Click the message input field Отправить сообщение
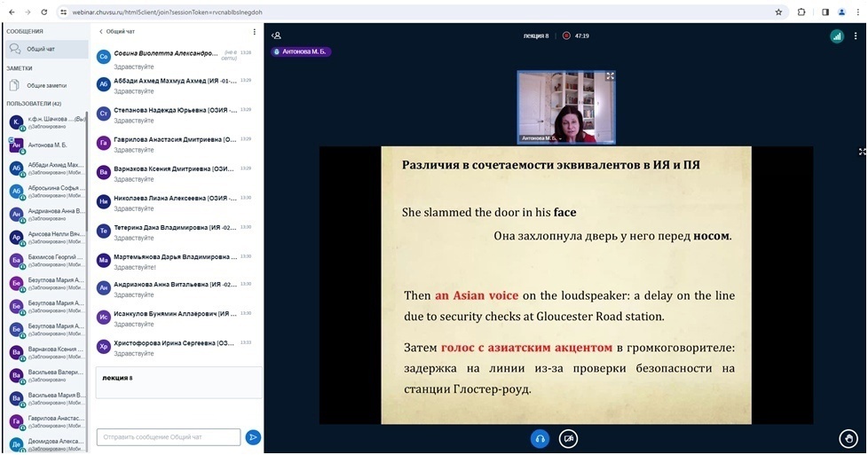This screenshot has height=455, width=868. 169,437
